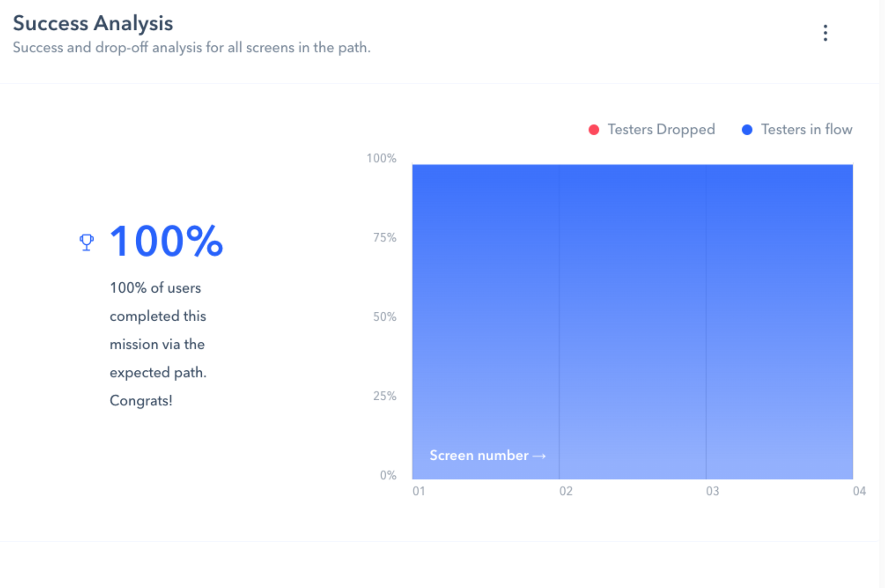Click the success and drop-off analysis subtitle
Viewport: 885px width, 588px height.
[x=192, y=48]
